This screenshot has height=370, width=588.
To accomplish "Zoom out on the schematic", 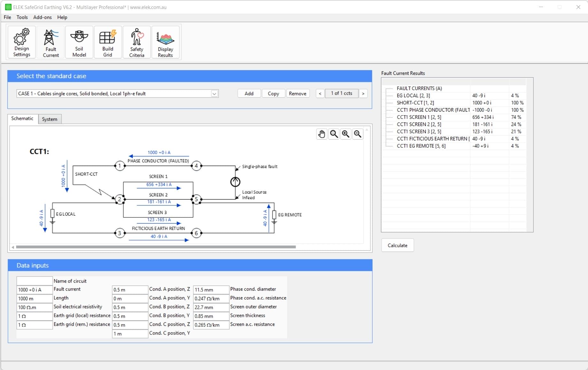I will (357, 134).
